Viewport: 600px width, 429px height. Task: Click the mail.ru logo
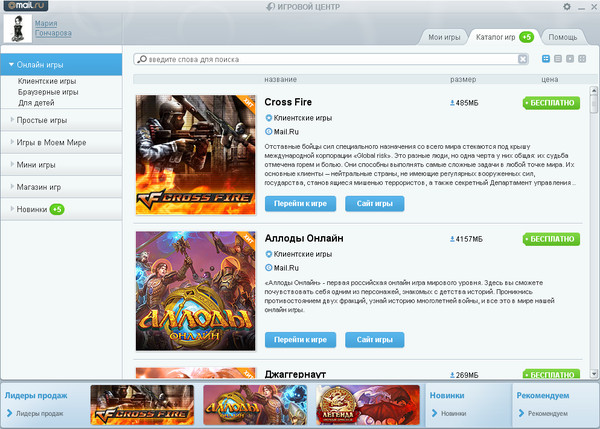pyautogui.click(x=26, y=6)
